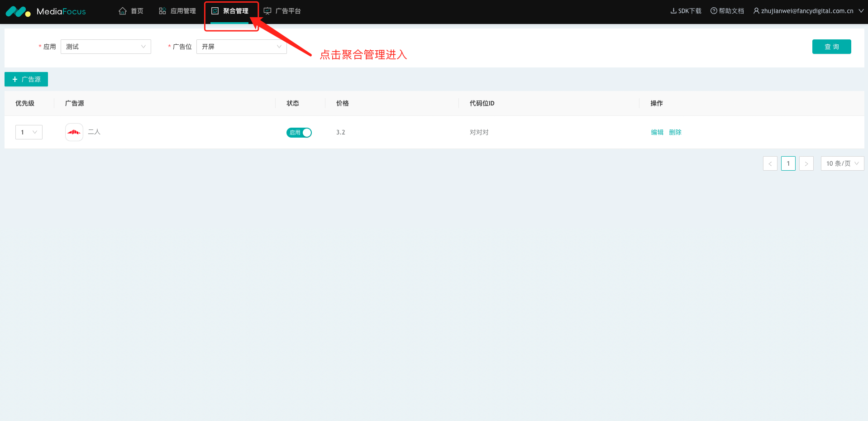Toggle the 启用 status switch off

(x=299, y=133)
